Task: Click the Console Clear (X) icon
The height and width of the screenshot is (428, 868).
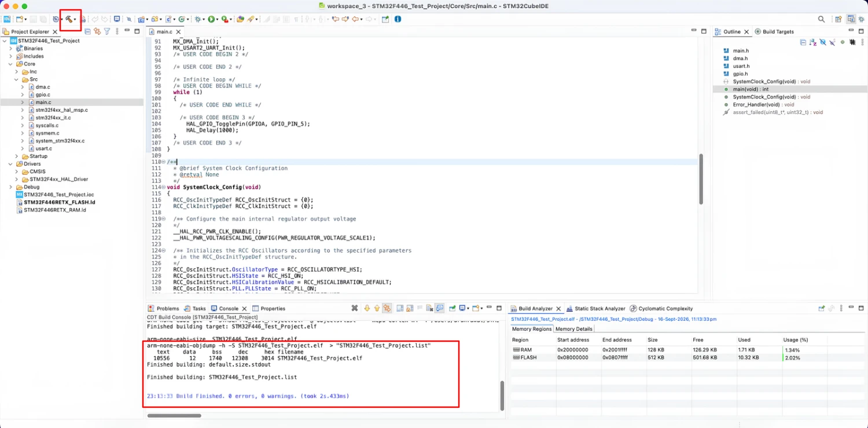Action: pos(355,308)
